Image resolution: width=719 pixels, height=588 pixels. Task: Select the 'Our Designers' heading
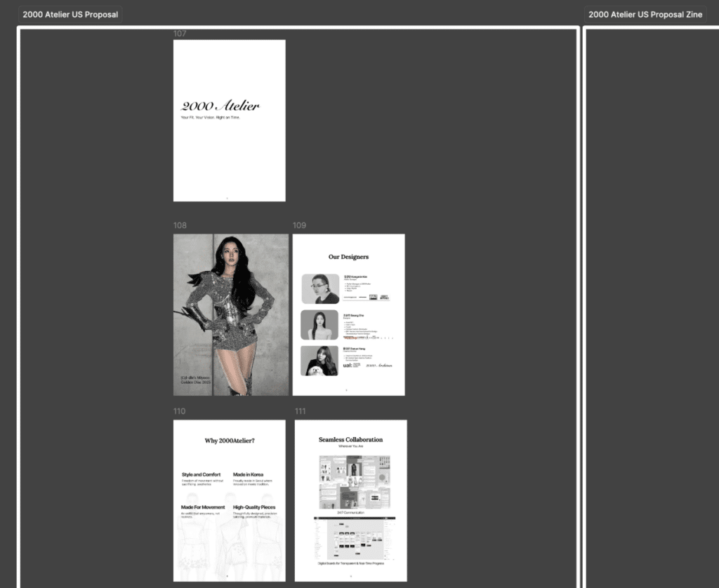pos(348,257)
